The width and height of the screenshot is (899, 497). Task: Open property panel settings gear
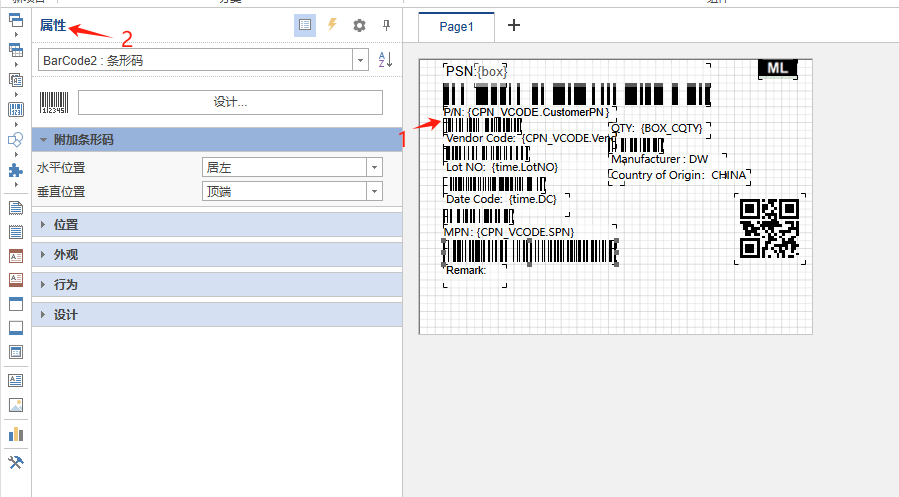359,26
